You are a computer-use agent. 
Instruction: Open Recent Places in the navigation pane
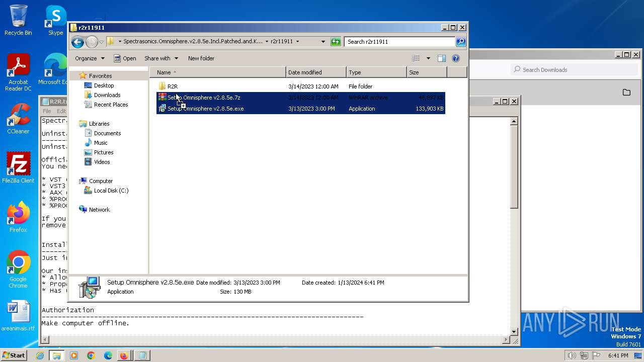point(111,105)
